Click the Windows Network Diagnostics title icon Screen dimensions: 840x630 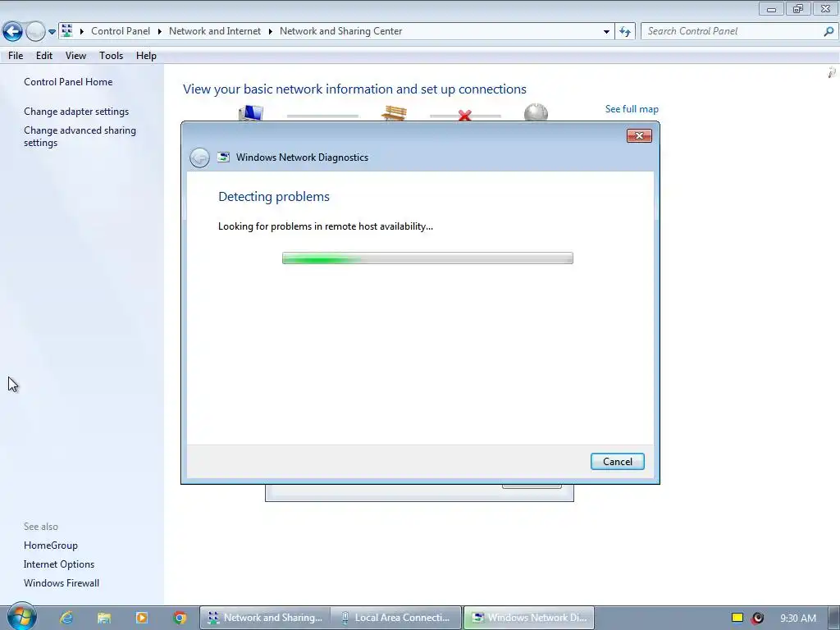click(x=223, y=157)
